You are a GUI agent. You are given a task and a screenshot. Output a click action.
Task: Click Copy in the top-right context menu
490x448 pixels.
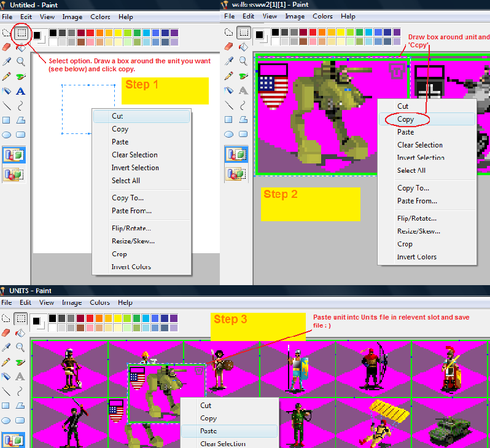[405, 119]
